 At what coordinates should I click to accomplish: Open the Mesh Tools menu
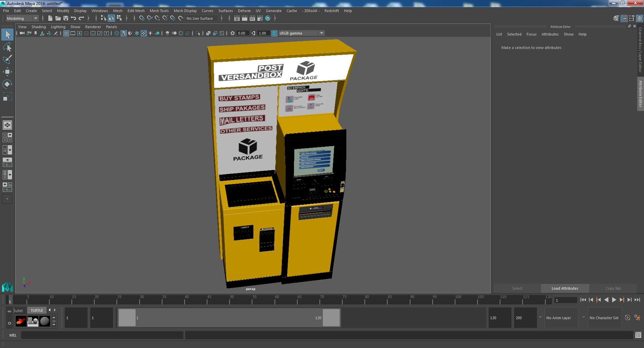(159, 11)
